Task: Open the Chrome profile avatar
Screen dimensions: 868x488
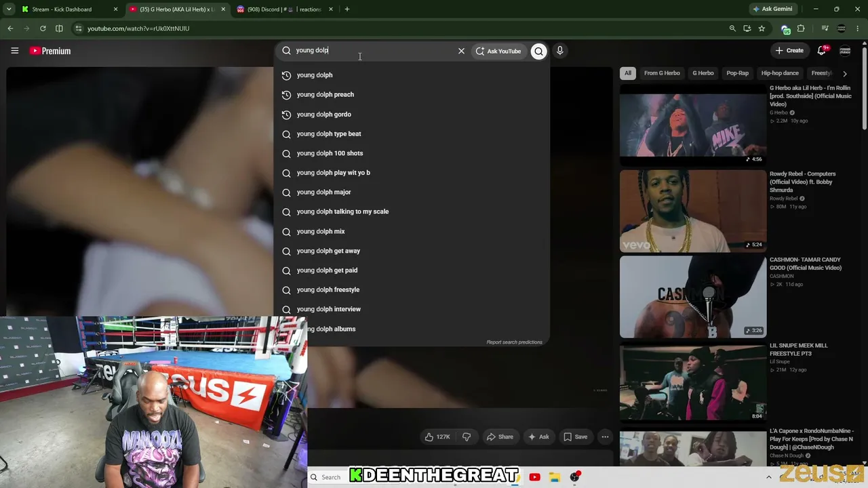Action: (x=842, y=28)
